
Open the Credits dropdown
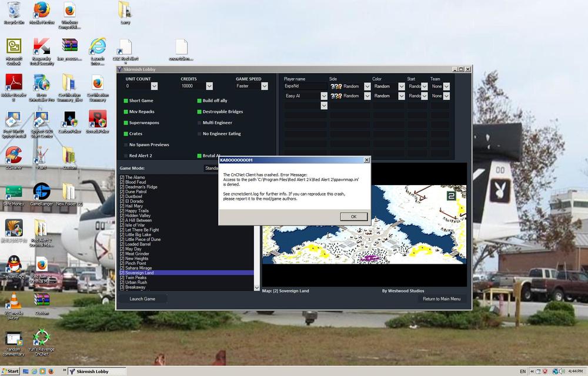pos(209,86)
